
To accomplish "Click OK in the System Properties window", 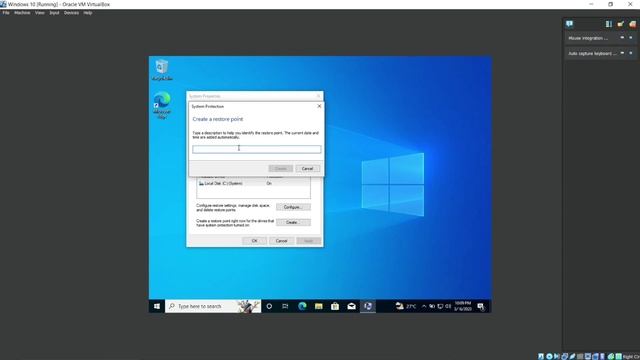I will (254, 241).
